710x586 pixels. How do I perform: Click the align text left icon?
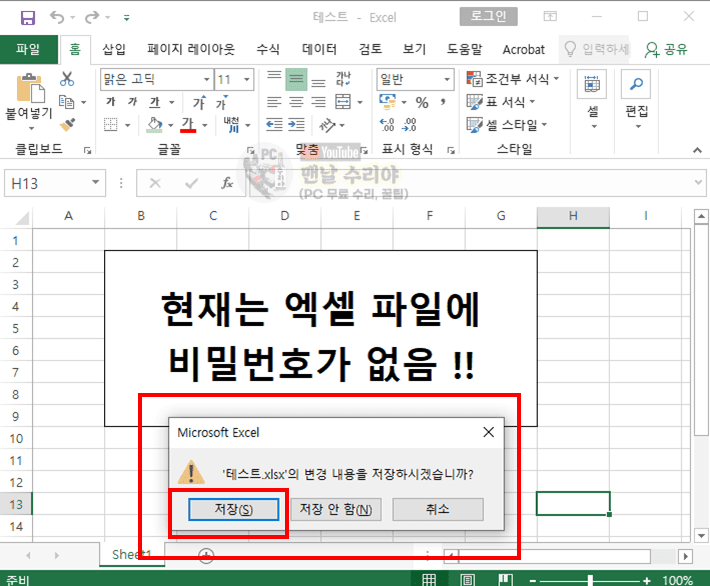click(274, 102)
